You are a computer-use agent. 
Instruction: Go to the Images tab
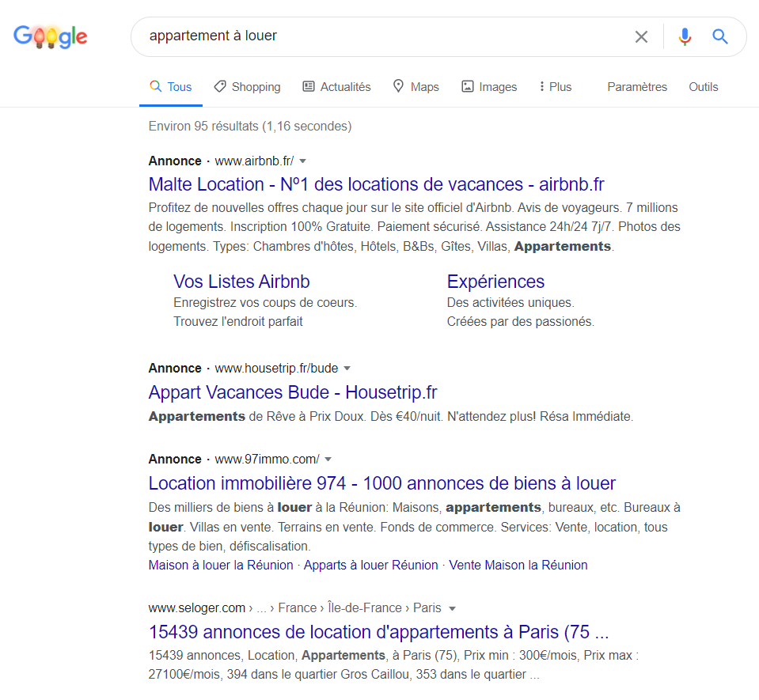(x=489, y=87)
